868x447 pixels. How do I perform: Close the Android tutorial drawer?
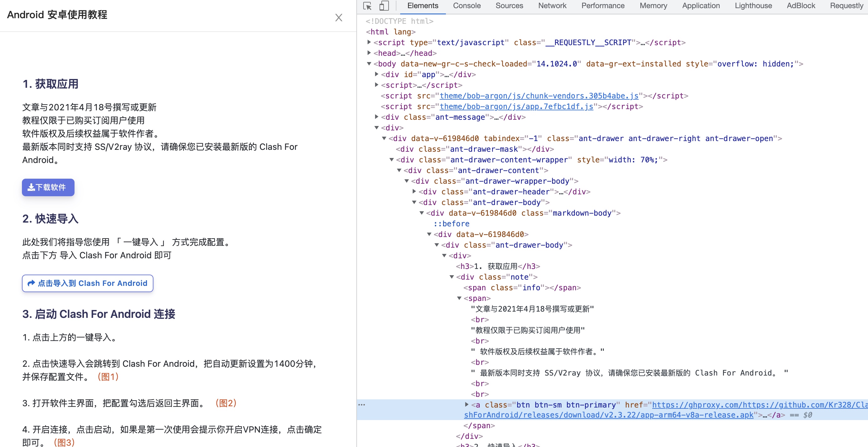click(x=338, y=18)
